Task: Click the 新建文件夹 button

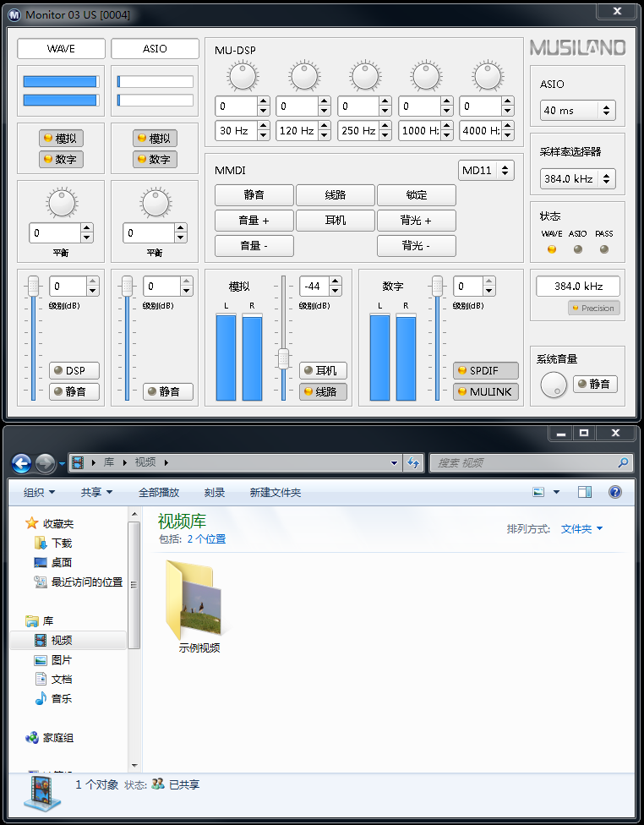Action: (x=275, y=493)
